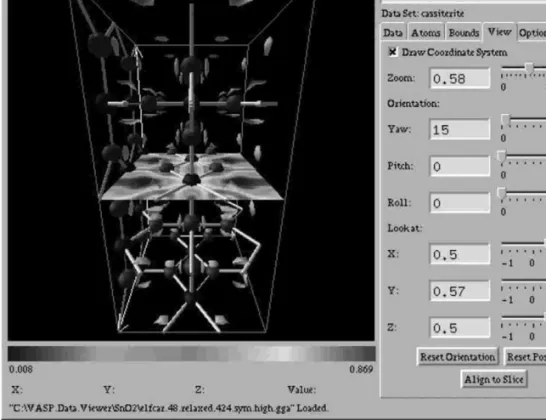The height and width of the screenshot is (420, 546).
Task: Click the 0.008 minimum scale value
Action: click(x=21, y=369)
